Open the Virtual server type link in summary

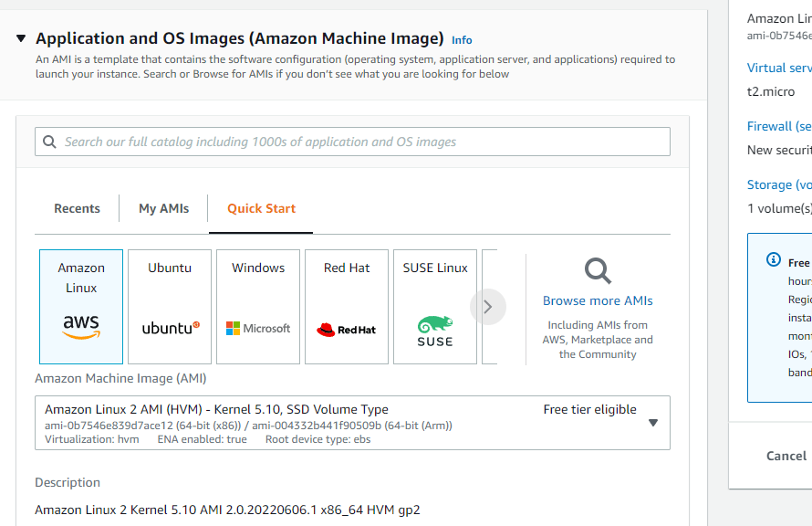click(x=779, y=68)
